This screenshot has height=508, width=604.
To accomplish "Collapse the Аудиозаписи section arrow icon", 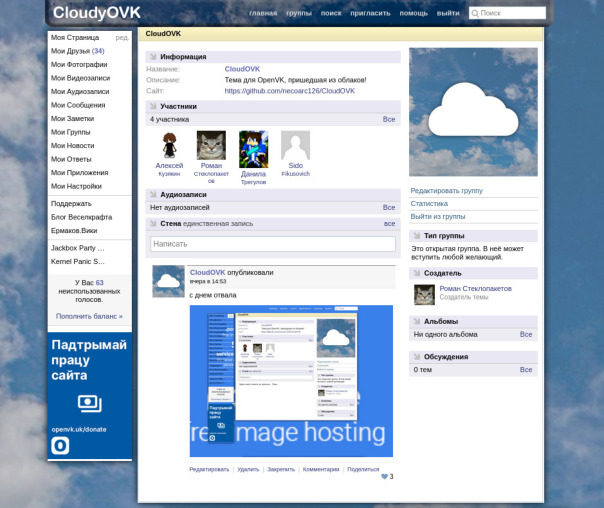I will 153,194.
